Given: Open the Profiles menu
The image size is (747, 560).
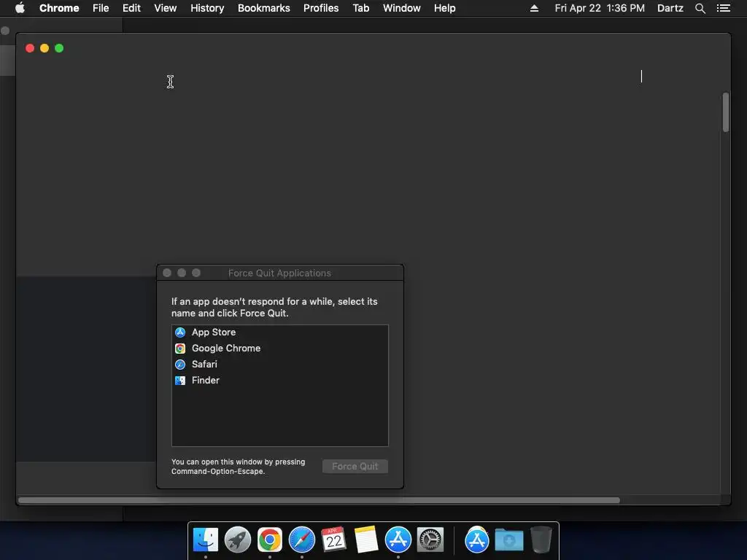Looking at the screenshot, I should click(x=321, y=8).
